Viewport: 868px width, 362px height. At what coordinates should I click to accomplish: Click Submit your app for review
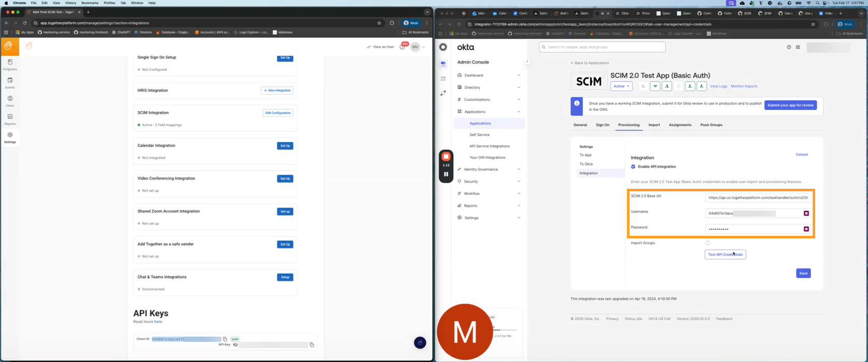click(790, 105)
